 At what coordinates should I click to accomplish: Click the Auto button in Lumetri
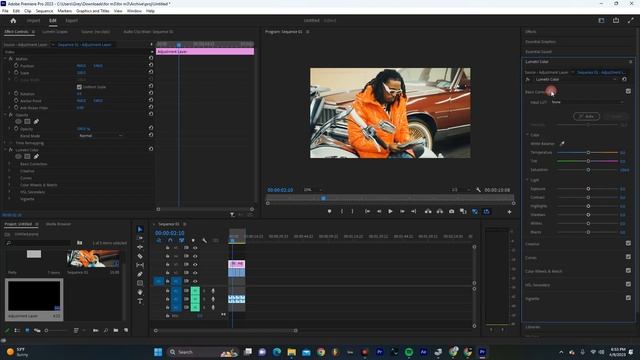587,116
